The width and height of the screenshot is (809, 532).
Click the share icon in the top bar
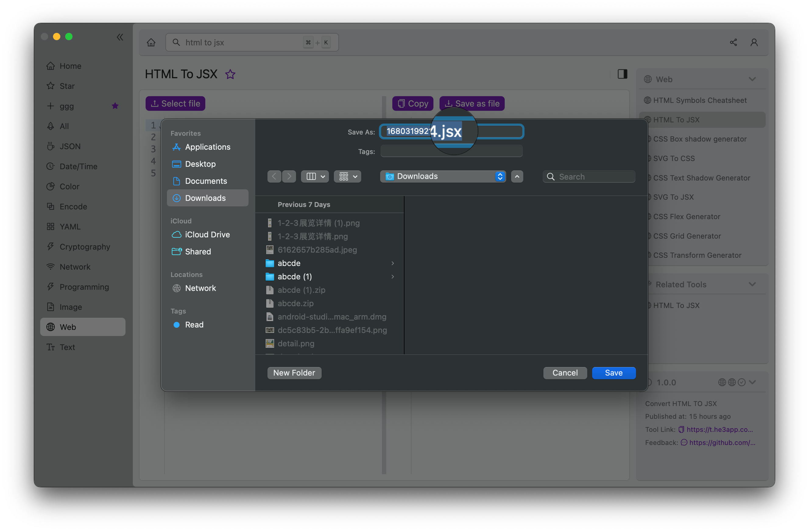(x=733, y=43)
